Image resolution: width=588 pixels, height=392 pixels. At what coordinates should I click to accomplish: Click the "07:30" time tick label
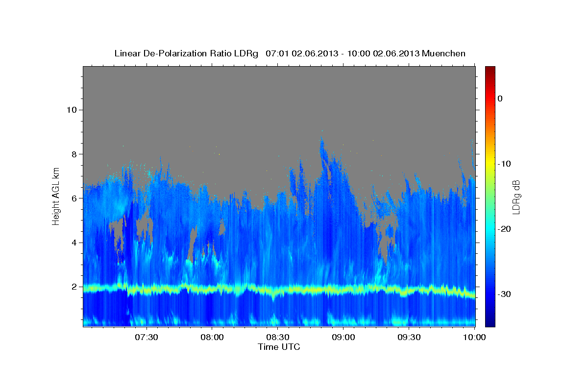(x=146, y=337)
